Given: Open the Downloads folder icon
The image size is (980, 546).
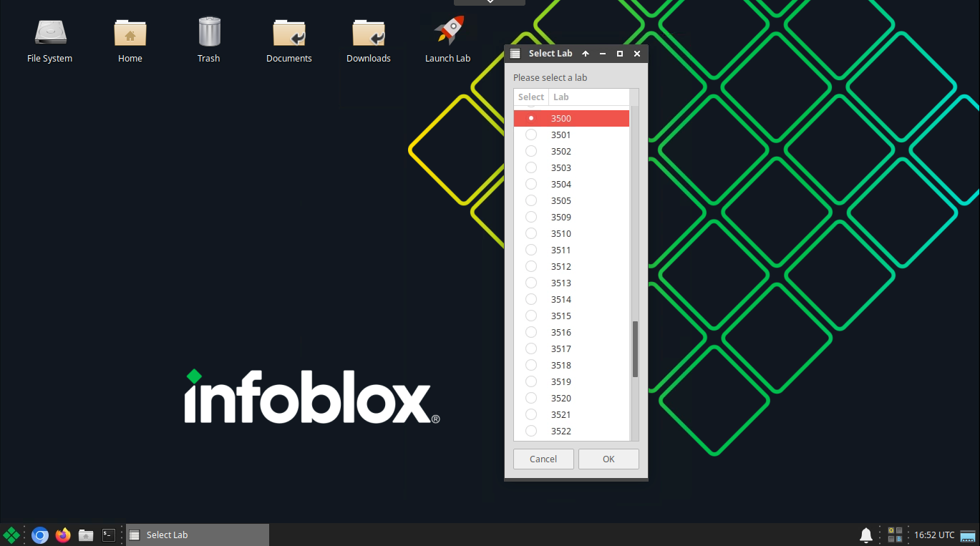Looking at the screenshot, I should 369,32.
